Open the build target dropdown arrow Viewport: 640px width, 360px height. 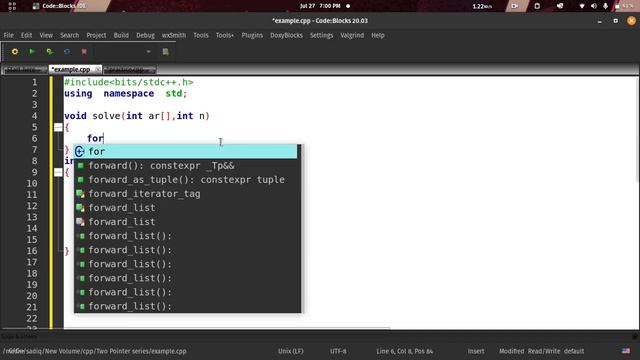[x=149, y=52]
